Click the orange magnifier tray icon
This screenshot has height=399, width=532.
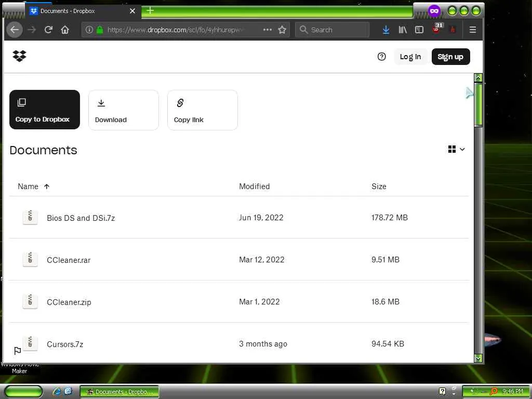tap(494, 392)
